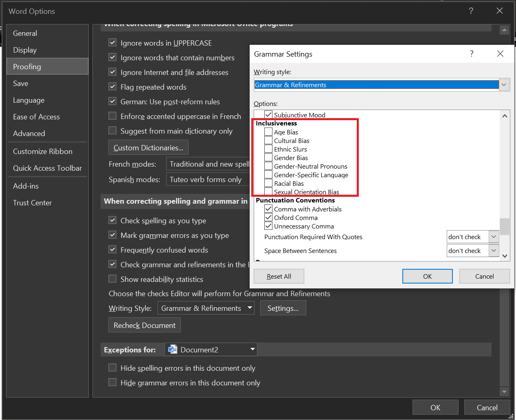Toggle the Racial Bias check

click(268, 183)
